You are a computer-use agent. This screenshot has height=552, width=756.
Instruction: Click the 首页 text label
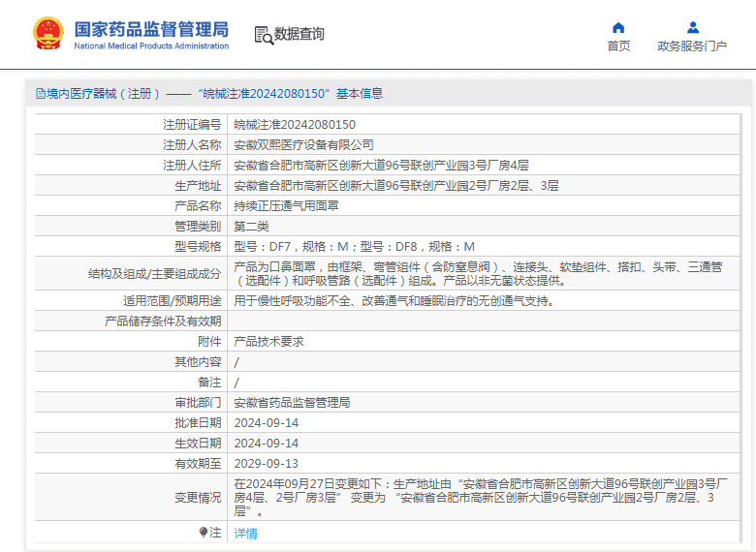[x=618, y=46]
